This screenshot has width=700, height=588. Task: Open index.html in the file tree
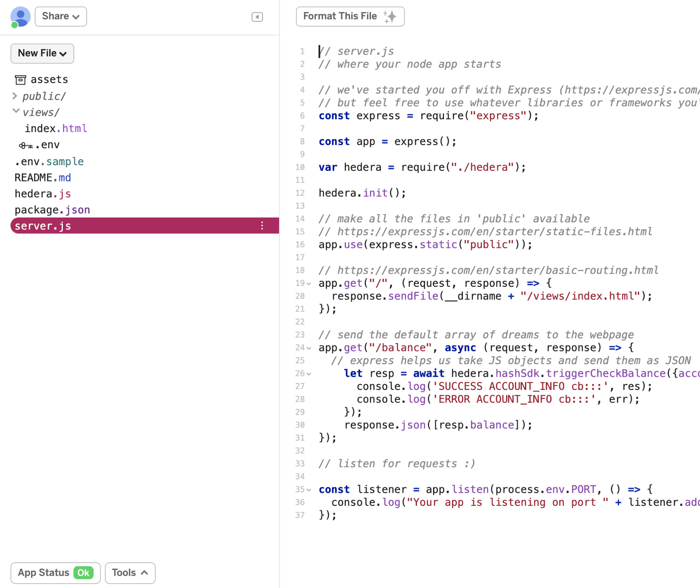tap(56, 129)
